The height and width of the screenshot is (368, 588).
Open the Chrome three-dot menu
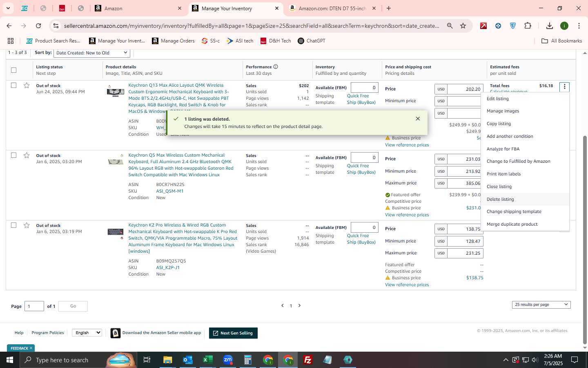[579, 26]
